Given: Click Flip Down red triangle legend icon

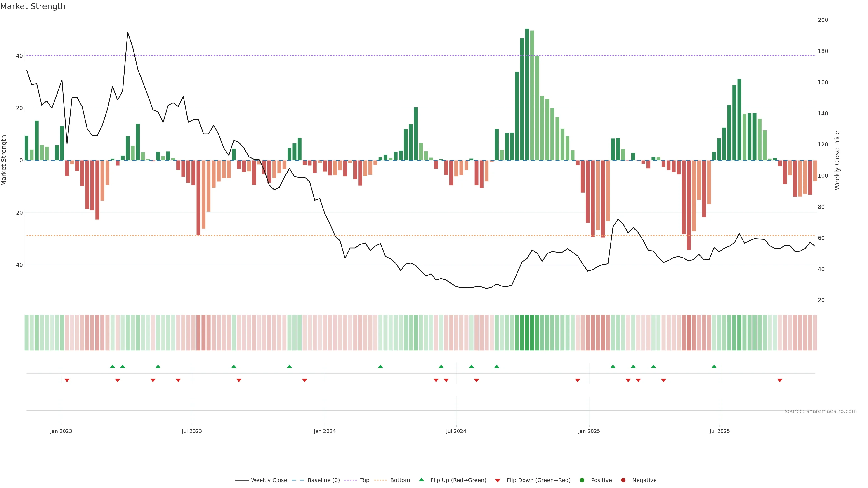Looking at the screenshot, I should point(498,481).
